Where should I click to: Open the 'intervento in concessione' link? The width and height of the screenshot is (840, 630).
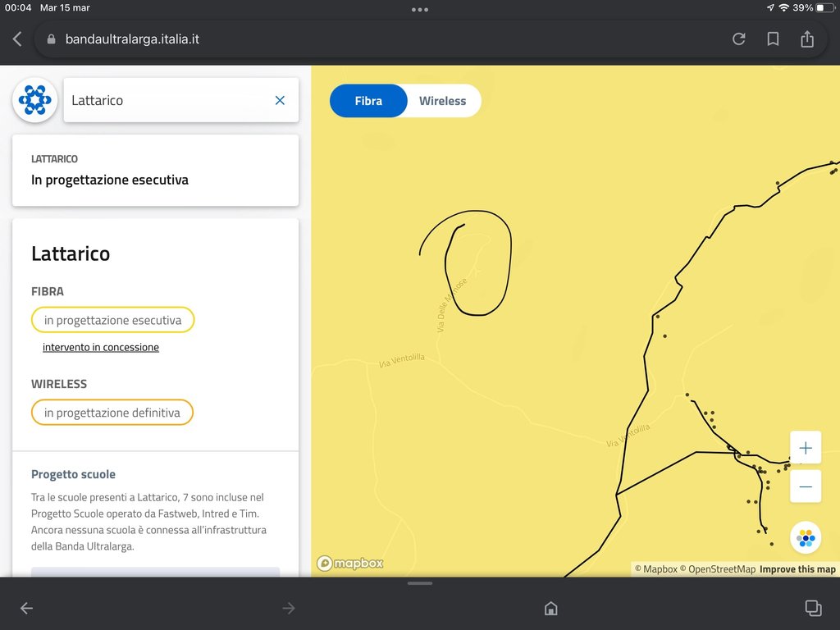pyautogui.click(x=101, y=347)
